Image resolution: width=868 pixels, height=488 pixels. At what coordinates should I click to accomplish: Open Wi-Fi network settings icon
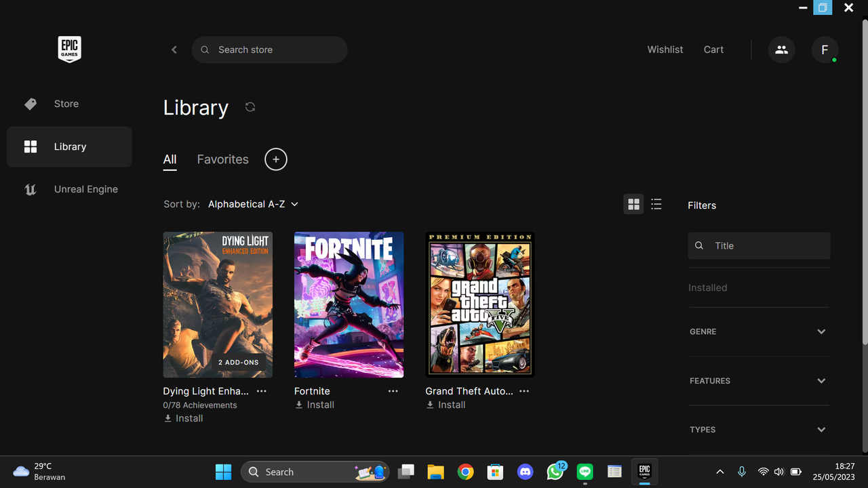click(x=764, y=472)
